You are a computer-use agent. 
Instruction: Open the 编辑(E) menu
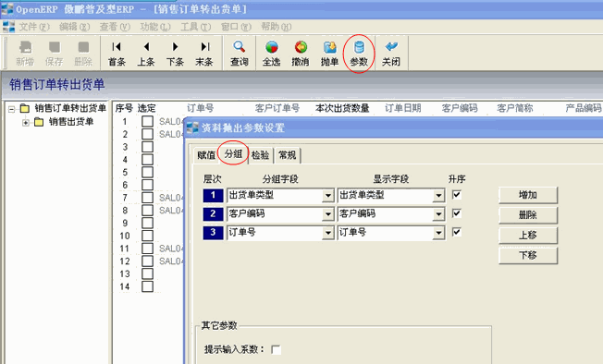click(74, 27)
